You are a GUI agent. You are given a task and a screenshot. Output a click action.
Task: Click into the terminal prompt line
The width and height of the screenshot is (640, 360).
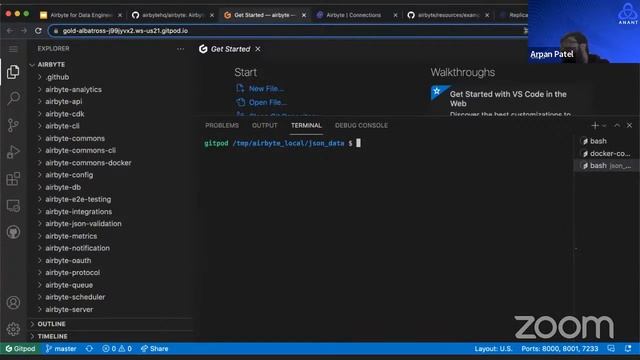(282, 143)
